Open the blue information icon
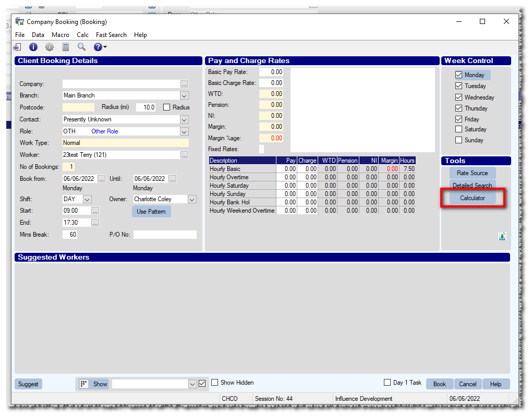The image size is (532, 417). (33, 47)
